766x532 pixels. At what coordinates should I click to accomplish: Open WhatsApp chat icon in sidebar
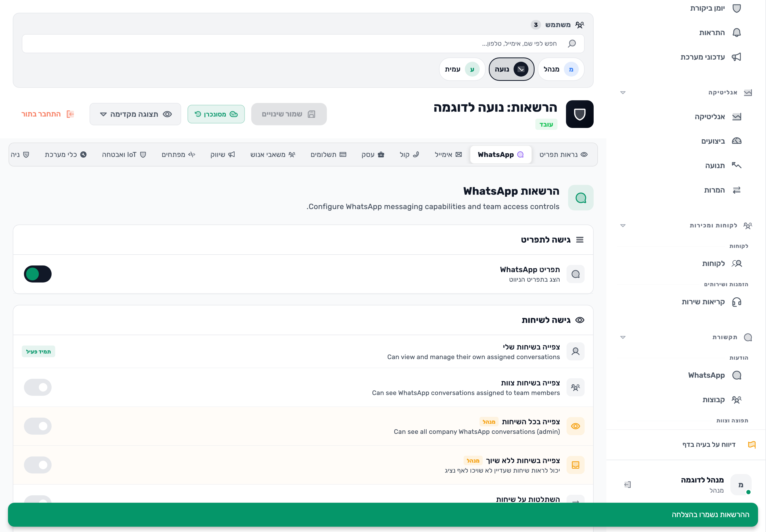[736, 375]
